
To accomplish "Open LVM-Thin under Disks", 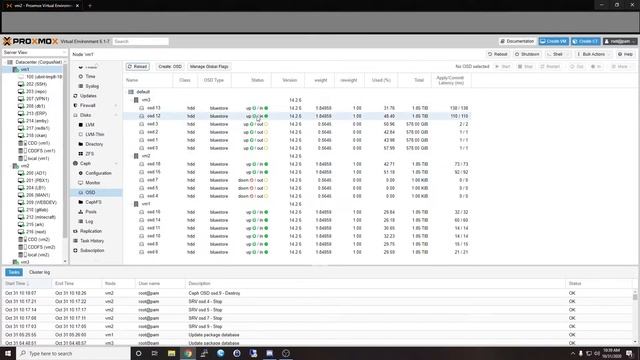I will [x=95, y=134].
